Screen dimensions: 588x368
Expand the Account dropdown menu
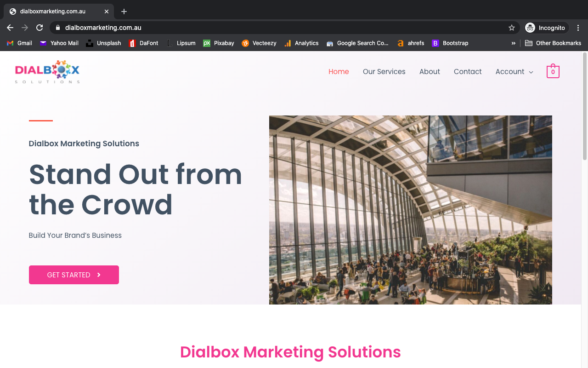514,71
